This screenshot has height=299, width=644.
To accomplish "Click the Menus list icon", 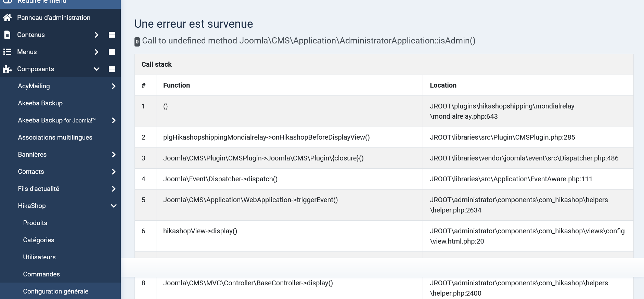I will tap(7, 52).
